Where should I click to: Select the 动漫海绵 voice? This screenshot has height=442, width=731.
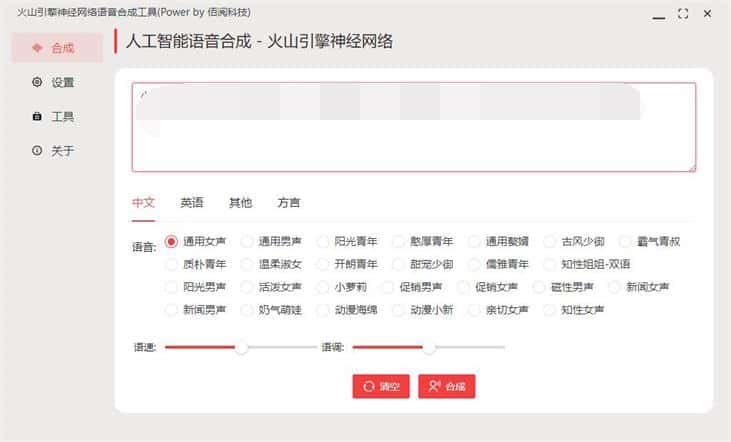pos(347,310)
